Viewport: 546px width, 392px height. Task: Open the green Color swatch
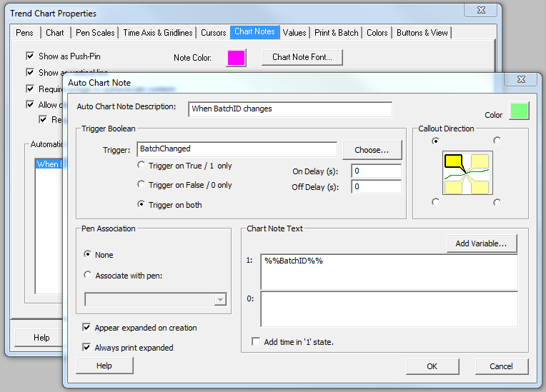[x=519, y=111]
